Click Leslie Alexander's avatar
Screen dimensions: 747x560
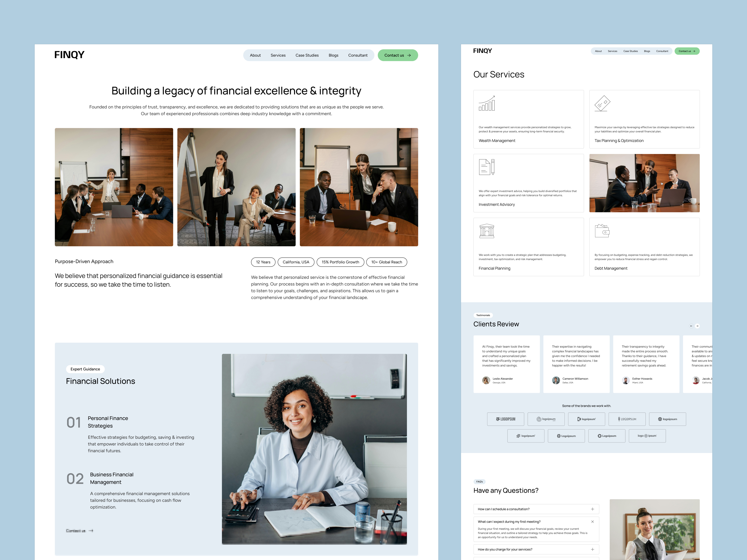486,380
